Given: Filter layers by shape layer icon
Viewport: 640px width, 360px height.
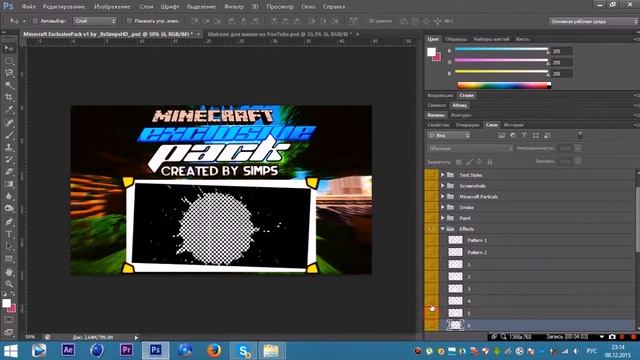Looking at the screenshot, I should pyautogui.click(x=536, y=135).
